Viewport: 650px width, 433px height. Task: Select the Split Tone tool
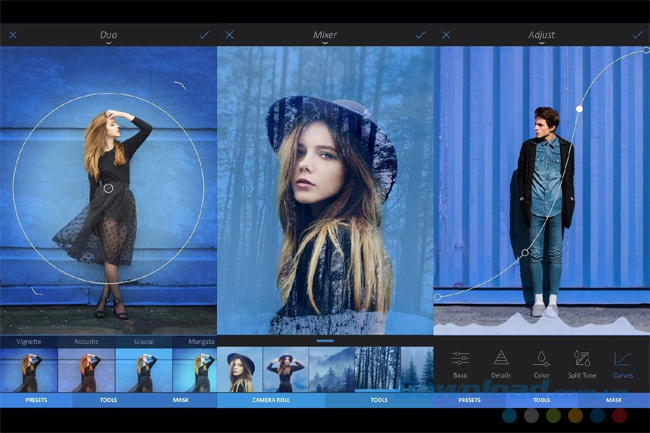(x=582, y=364)
